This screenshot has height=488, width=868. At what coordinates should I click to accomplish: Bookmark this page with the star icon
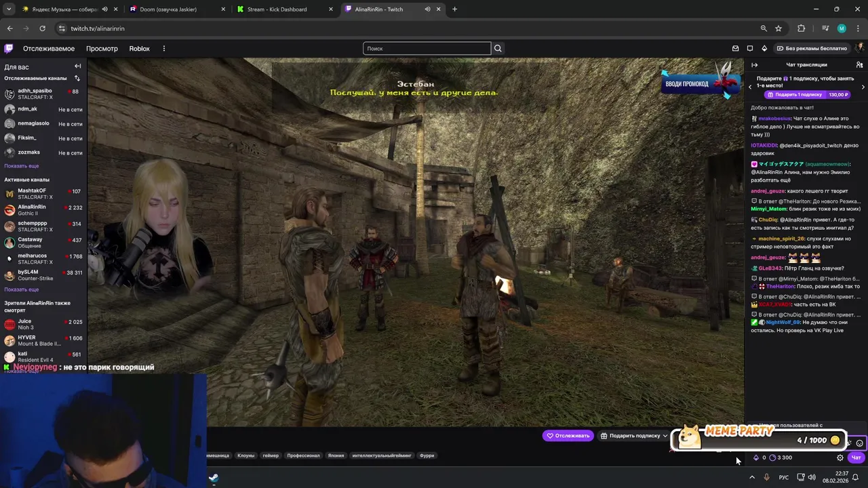tap(778, 28)
